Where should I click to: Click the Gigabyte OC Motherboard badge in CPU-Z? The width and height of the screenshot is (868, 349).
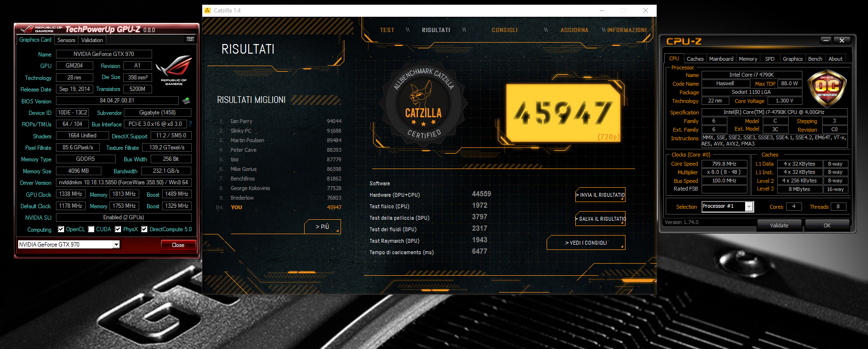pyautogui.click(x=827, y=88)
